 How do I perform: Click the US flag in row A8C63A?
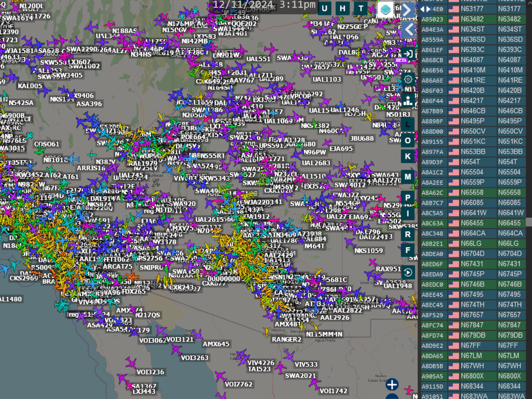(x=454, y=223)
